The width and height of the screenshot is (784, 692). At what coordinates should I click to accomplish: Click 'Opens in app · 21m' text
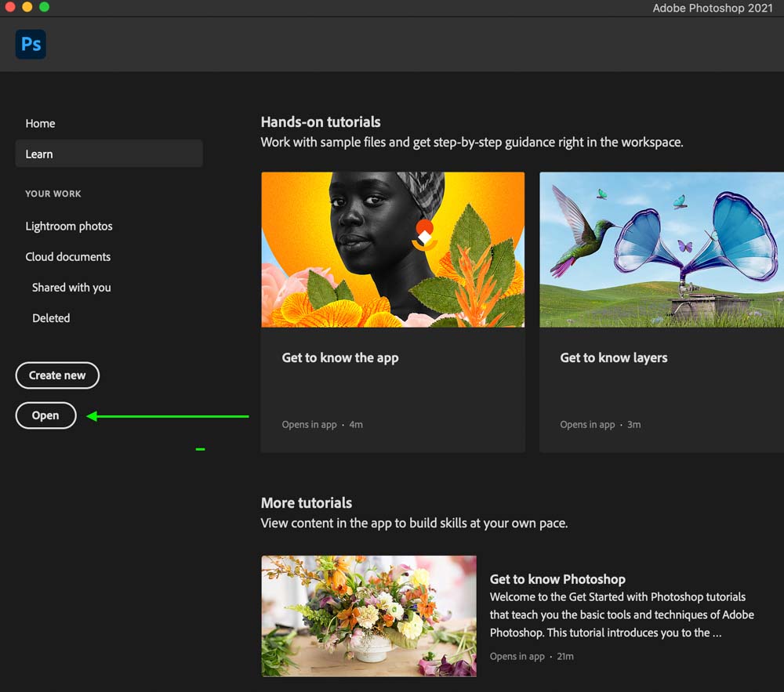532,657
